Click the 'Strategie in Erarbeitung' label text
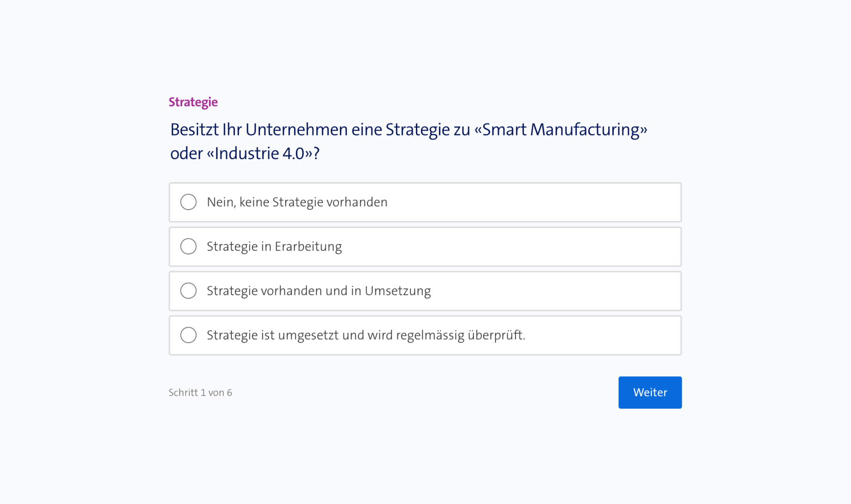This screenshot has width=851, height=504. click(274, 246)
